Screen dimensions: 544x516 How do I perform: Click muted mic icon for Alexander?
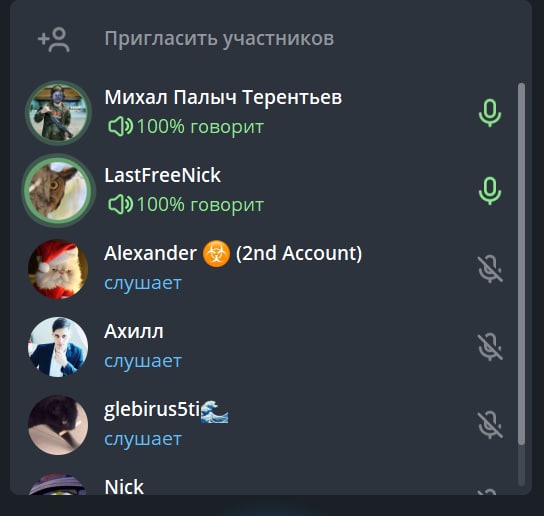(490, 269)
